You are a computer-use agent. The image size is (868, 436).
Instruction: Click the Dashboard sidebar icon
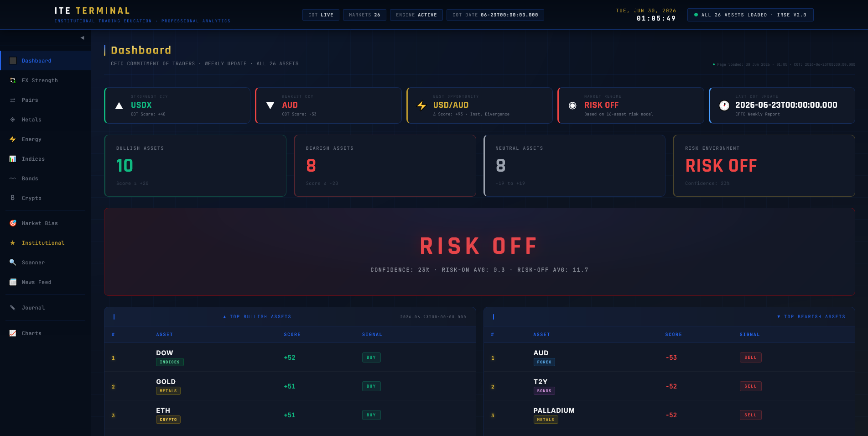13,61
